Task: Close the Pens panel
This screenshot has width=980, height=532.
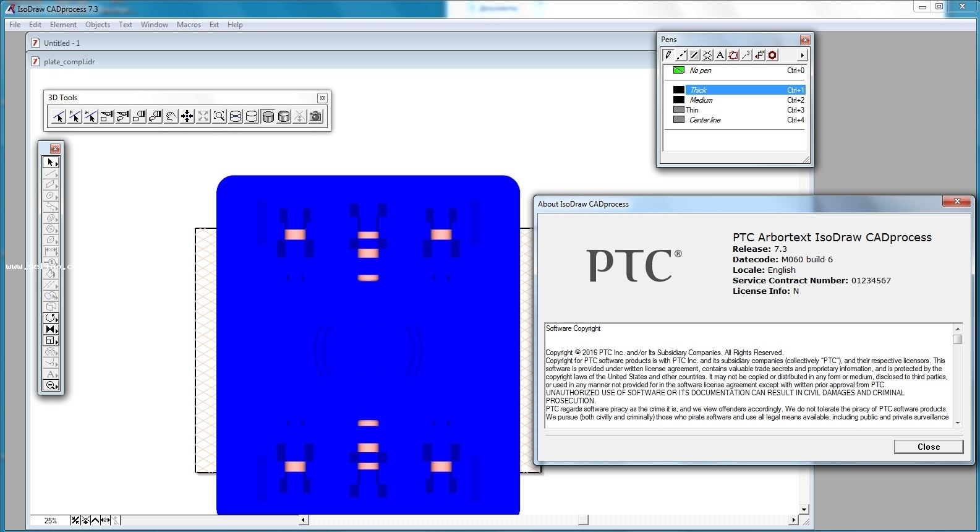Action: point(804,40)
